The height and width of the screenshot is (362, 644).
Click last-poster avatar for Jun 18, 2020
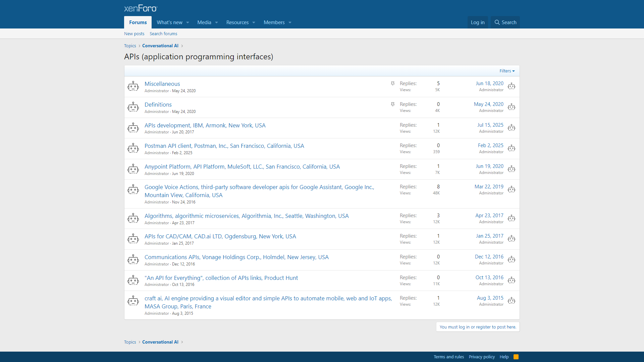pos(511,86)
